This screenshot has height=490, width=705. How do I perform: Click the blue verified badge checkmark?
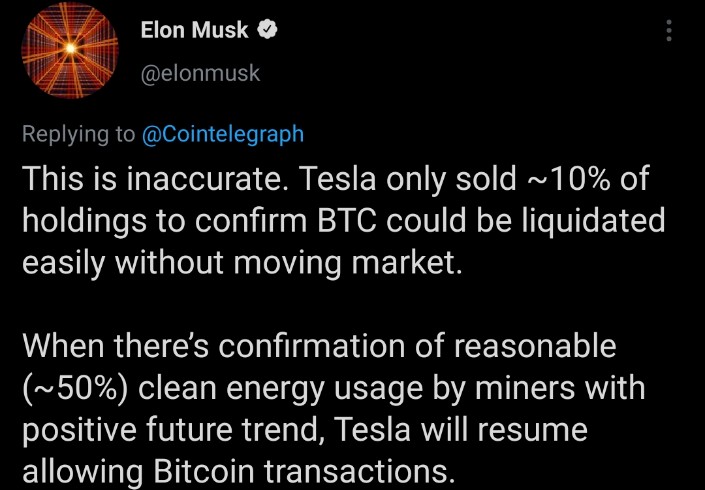tap(267, 30)
